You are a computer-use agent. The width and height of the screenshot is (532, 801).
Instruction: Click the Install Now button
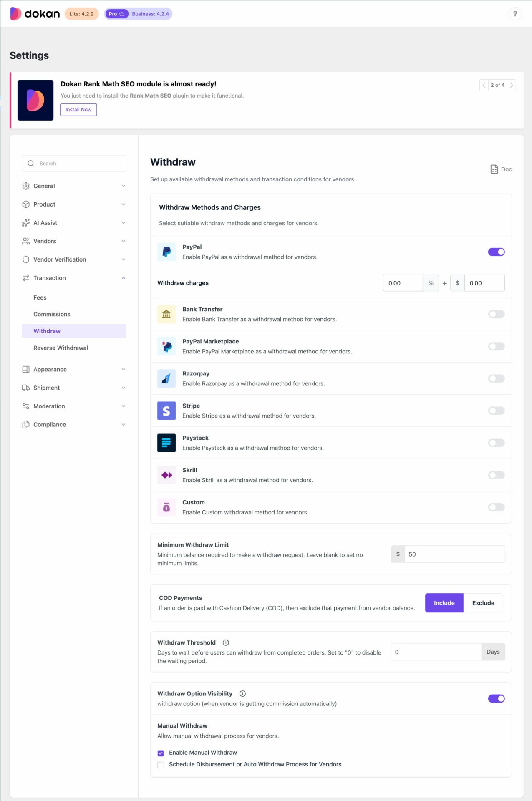[x=78, y=110]
